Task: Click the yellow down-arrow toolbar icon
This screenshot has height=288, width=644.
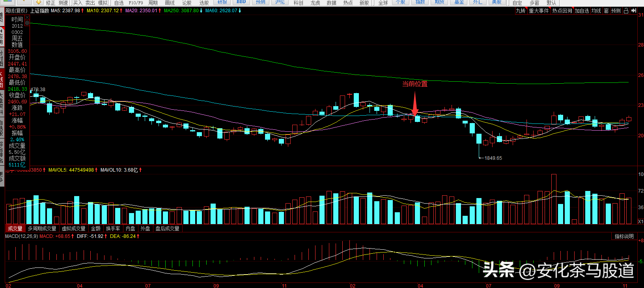Action: (x=39, y=2)
